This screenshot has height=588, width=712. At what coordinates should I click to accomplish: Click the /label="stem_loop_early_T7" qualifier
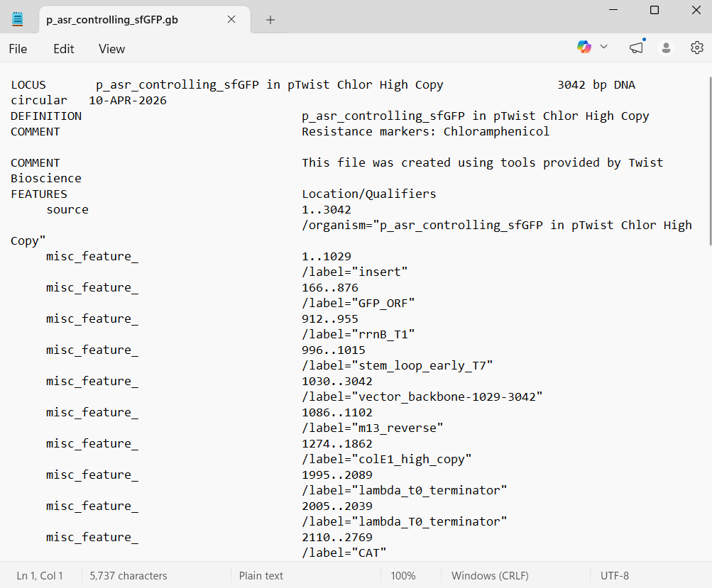point(398,366)
